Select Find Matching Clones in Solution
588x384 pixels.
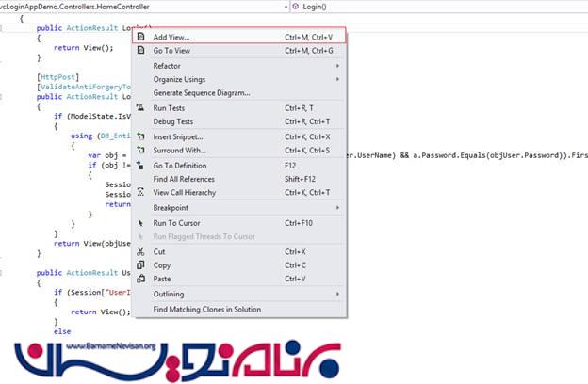(x=207, y=309)
